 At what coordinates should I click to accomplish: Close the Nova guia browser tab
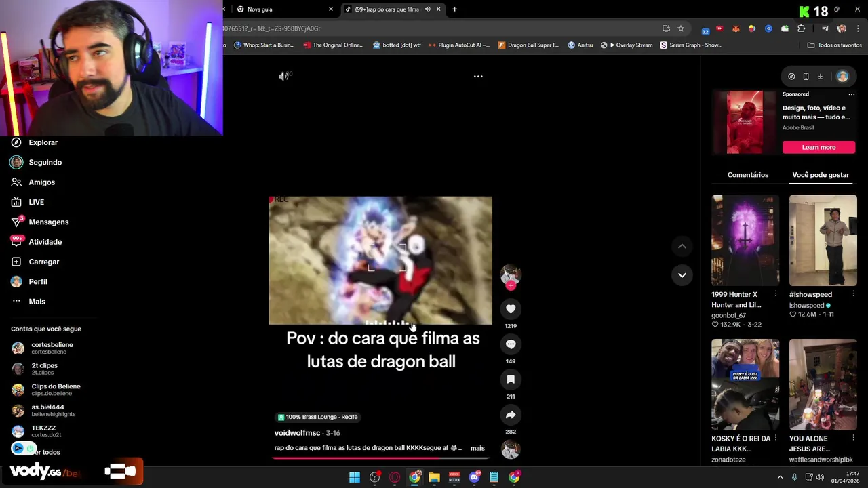331,9
